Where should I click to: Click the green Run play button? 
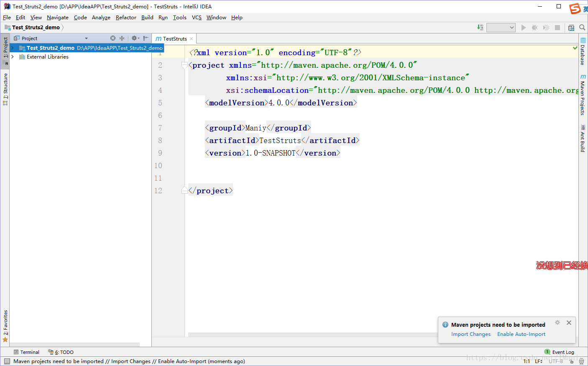pos(524,28)
